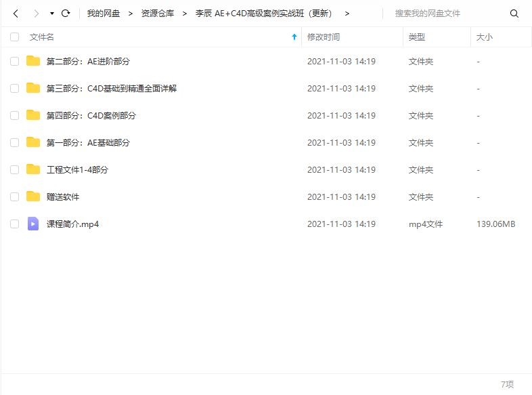Click folder icon of 第二部分:AE进阶部分
Viewport: 532px width, 395px height.
(33, 61)
